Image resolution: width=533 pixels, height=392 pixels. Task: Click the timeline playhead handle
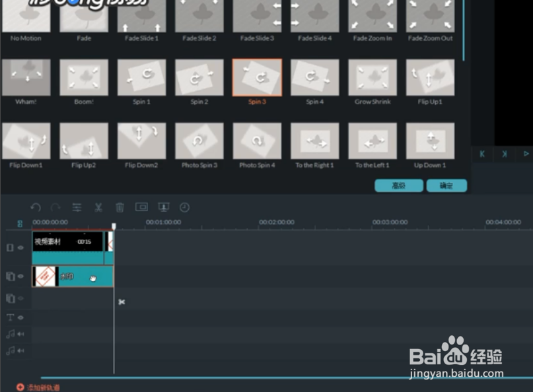pos(114,226)
